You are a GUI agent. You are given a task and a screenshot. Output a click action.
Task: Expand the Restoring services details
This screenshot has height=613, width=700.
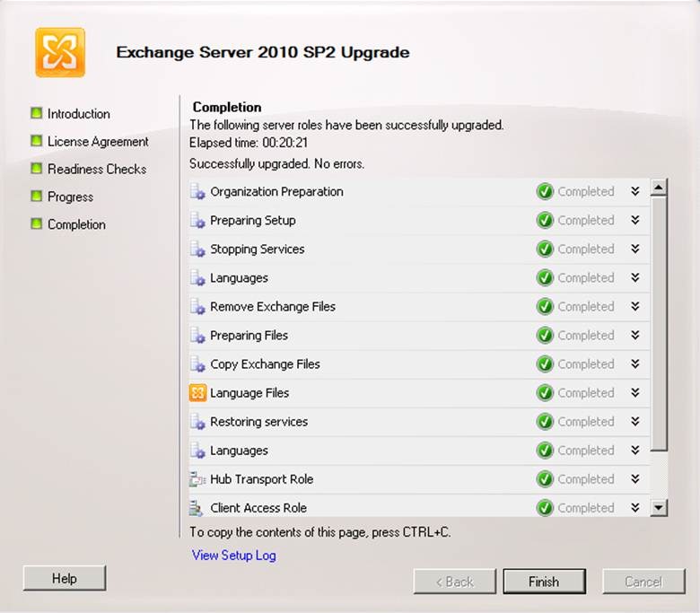click(635, 422)
